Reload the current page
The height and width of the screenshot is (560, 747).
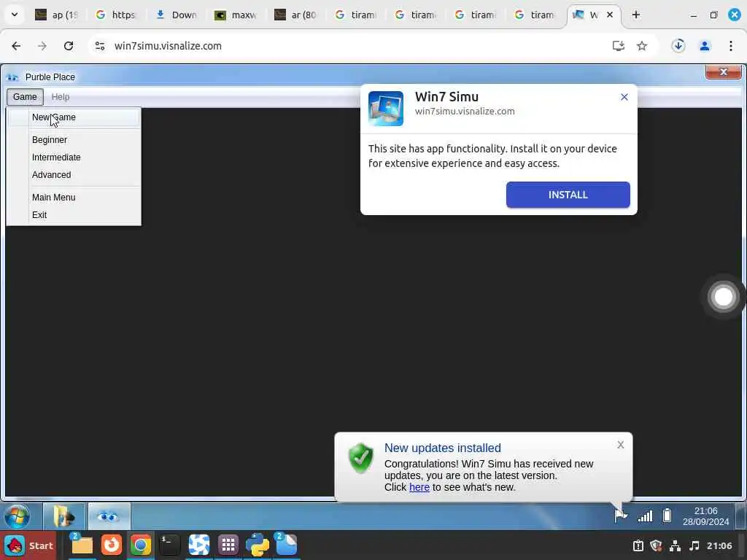[x=69, y=46]
